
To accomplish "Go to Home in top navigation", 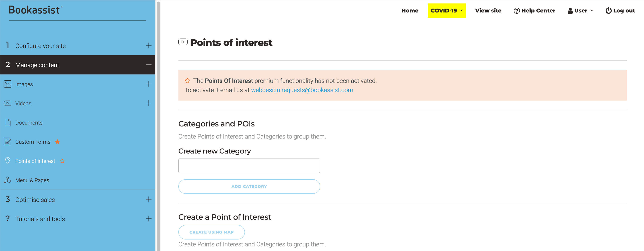I will click(410, 11).
